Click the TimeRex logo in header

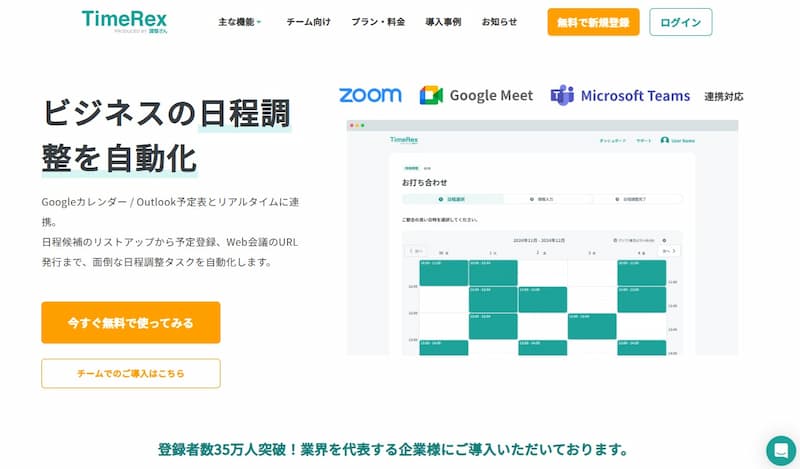click(124, 21)
